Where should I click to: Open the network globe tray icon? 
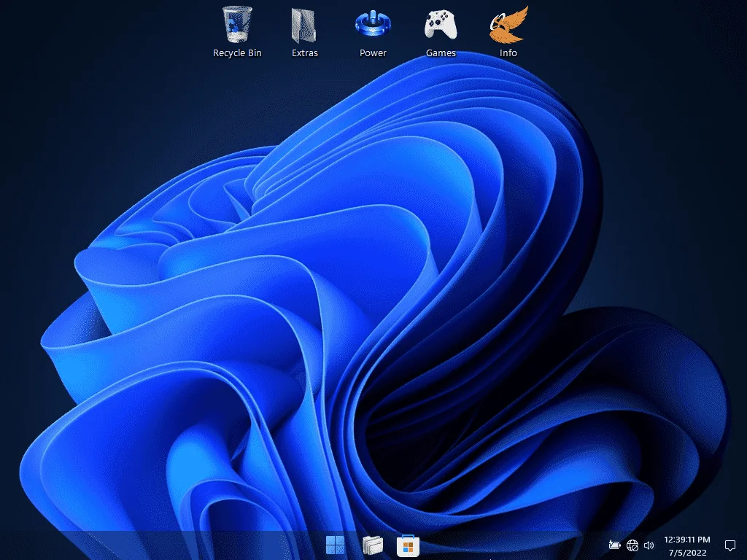pos(632,545)
